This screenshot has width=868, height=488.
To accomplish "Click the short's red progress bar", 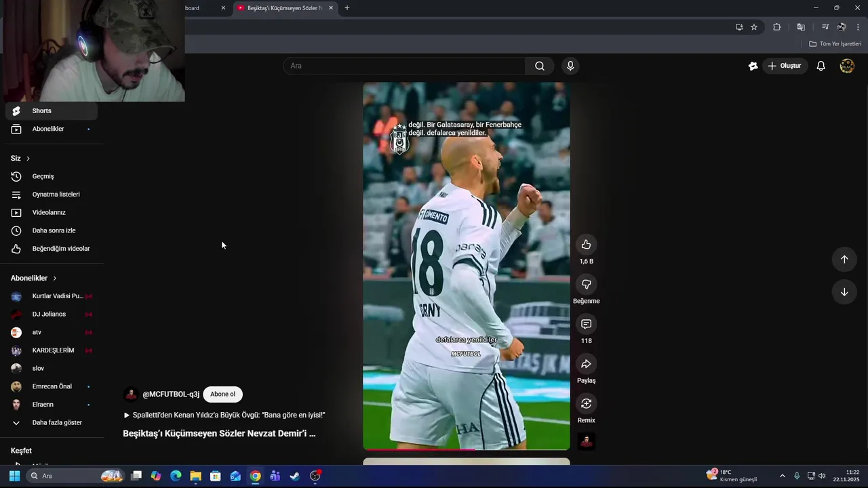I will click(x=467, y=449).
